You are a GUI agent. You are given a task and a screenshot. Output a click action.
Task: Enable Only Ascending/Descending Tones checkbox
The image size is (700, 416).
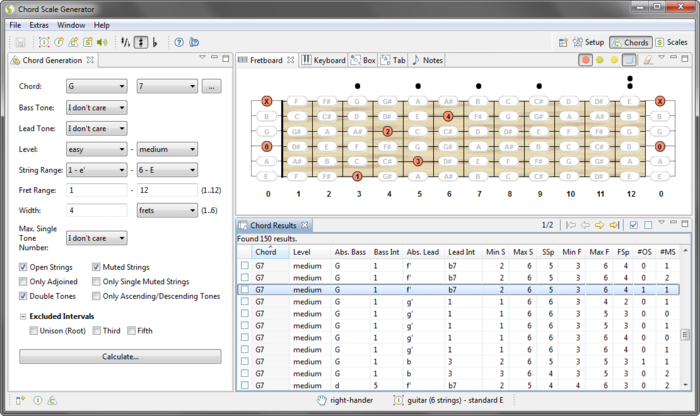[96, 296]
